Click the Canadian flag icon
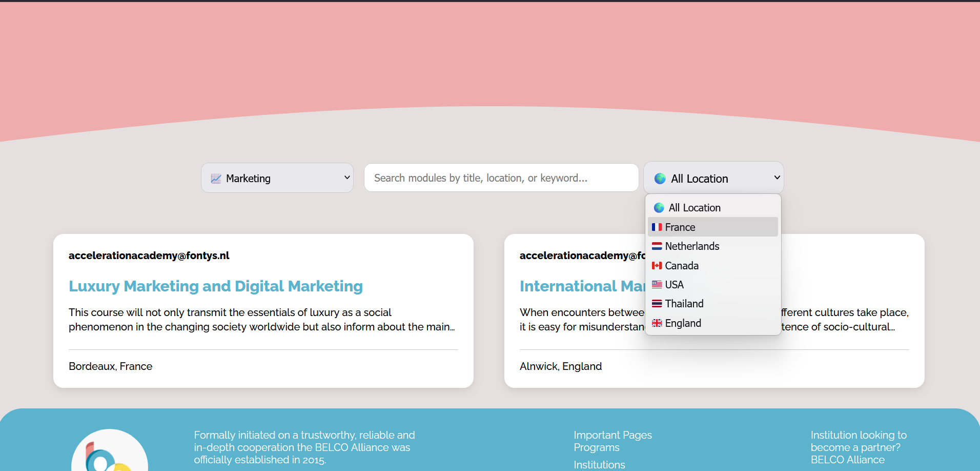Image resolution: width=980 pixels, height=471 pixels. click(657, 266)
